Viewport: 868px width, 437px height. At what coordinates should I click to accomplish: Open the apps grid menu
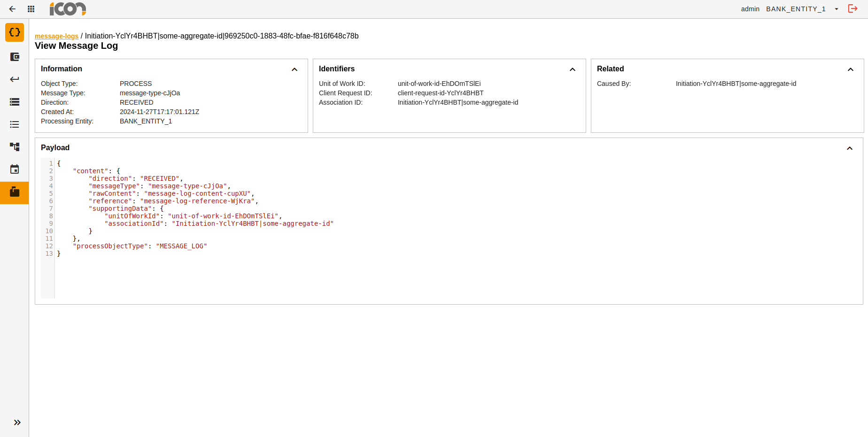[31, 9]
